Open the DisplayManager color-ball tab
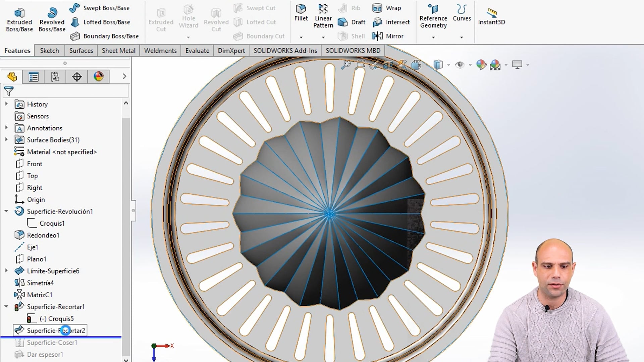The width and height of the screenshot is (644, 362). 99,77
